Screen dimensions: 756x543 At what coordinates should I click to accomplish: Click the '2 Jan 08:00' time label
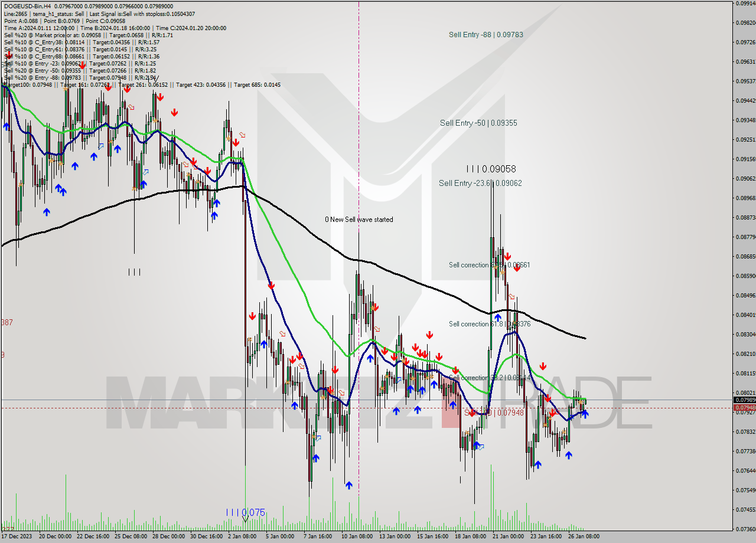click(x=243, y=537)
